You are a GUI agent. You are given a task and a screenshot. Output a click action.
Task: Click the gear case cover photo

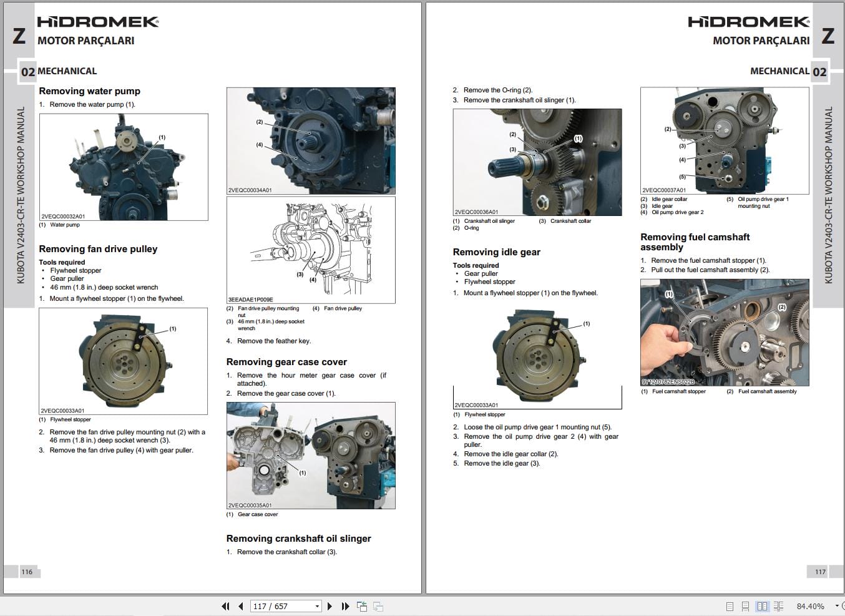pyautogui.click(x=311, y=456)
